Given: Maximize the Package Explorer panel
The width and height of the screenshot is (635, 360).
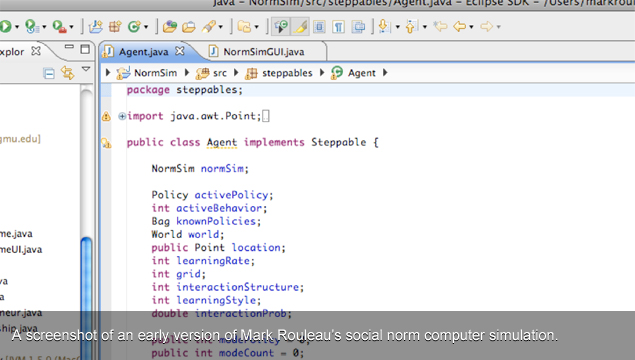Looking at the screenshot, I should click(85, 49).
